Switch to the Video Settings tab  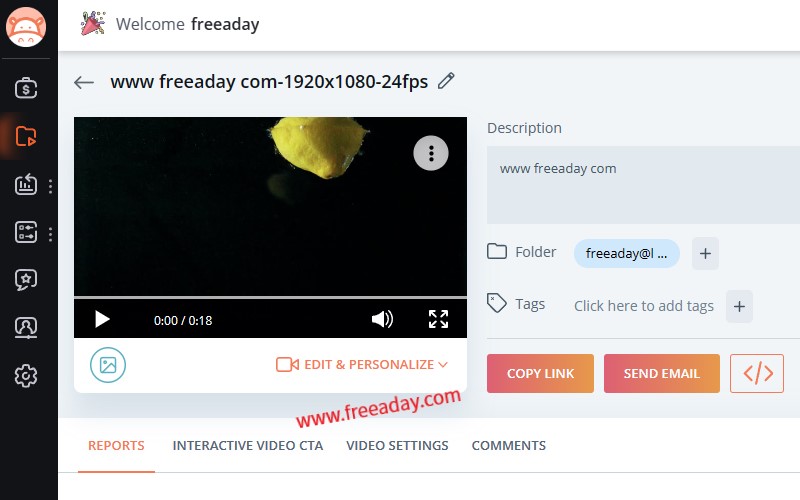pos(397,445)
